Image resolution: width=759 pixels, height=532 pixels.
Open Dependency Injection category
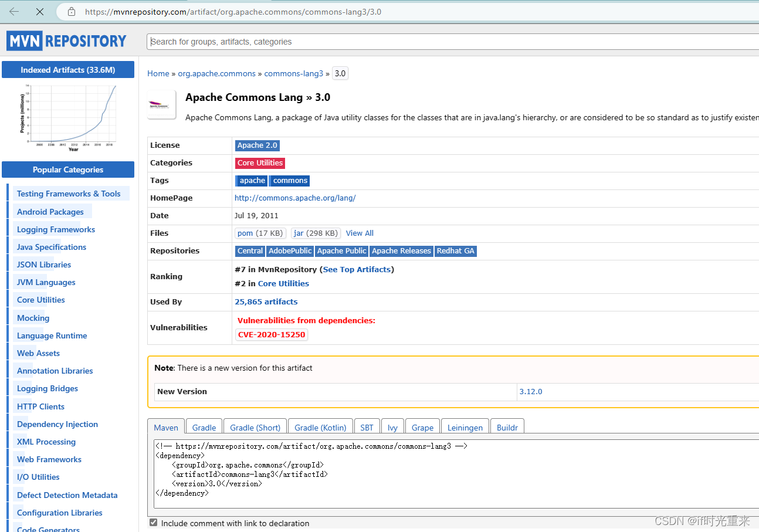(x=57, y=424)
